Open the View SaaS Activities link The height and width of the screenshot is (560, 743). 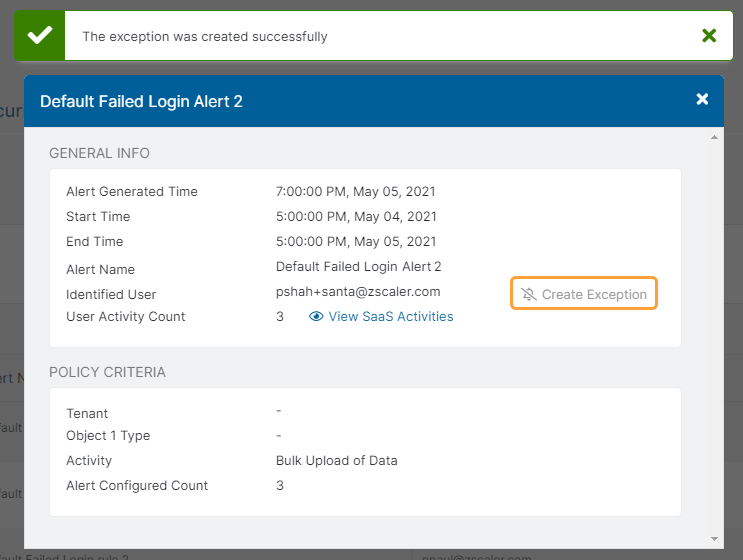(x=391, y=316)
